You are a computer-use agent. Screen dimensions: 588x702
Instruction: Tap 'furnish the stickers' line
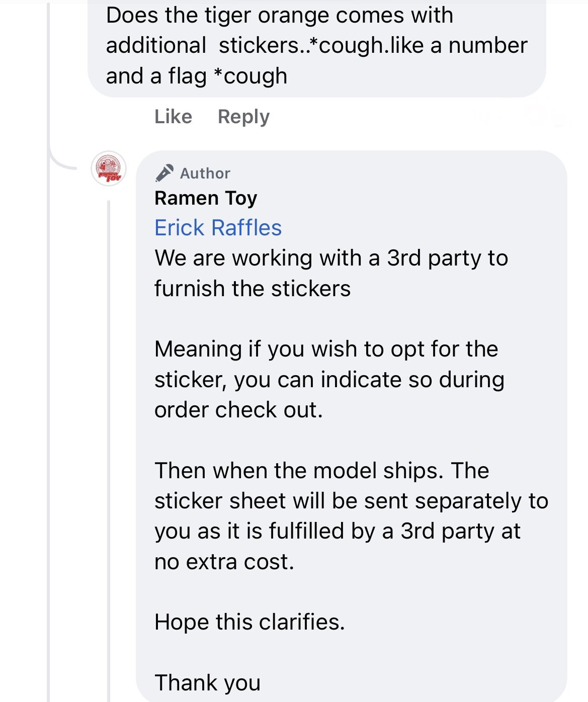click(252, 289)
